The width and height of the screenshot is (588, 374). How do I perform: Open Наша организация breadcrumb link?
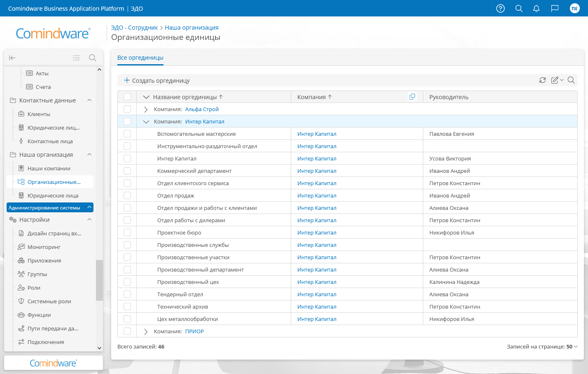point(191,28)
